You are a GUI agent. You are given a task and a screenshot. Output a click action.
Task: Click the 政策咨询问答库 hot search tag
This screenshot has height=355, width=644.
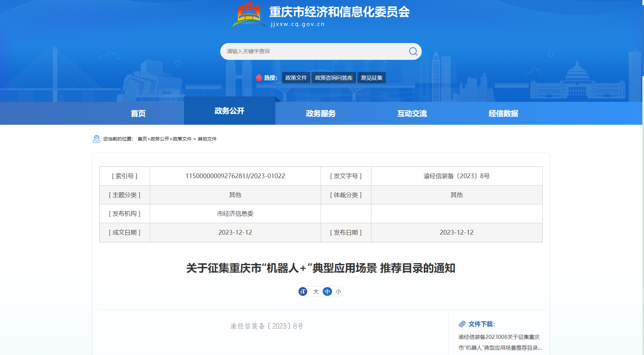click(x=333, y=78)
